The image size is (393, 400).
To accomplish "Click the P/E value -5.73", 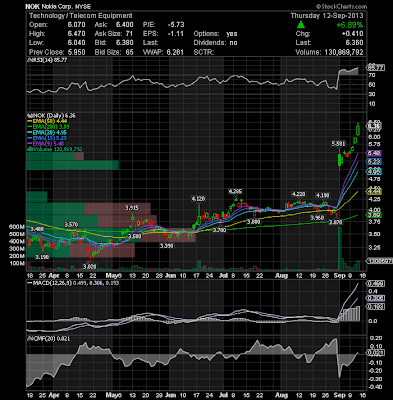I will 175,25.
